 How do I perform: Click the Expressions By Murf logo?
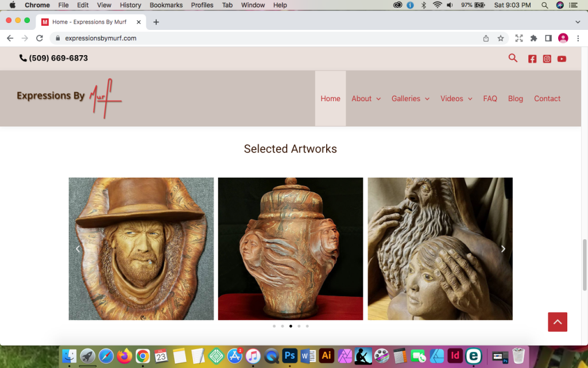click(x=68, y=98)
